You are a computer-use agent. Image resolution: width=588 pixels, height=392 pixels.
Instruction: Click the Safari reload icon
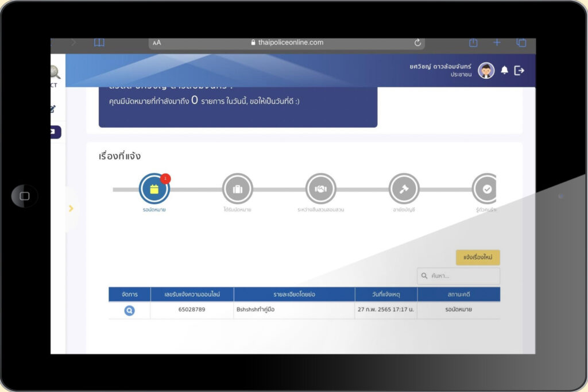[x=417, y=43]
